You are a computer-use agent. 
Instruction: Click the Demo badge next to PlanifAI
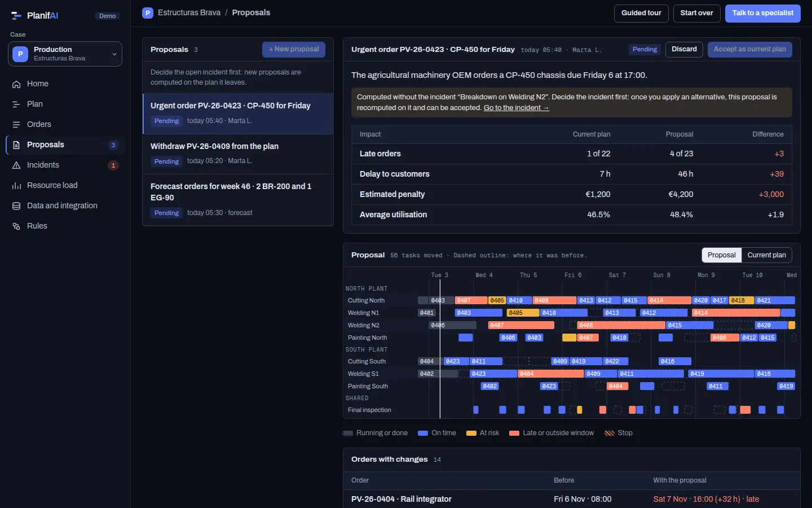tap(107, 16)
